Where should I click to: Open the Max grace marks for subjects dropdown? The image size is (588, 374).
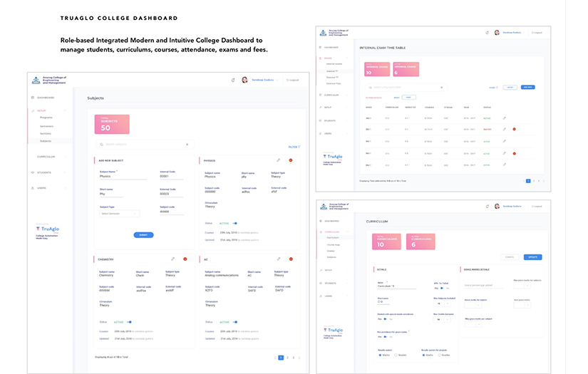coord(522,286)
